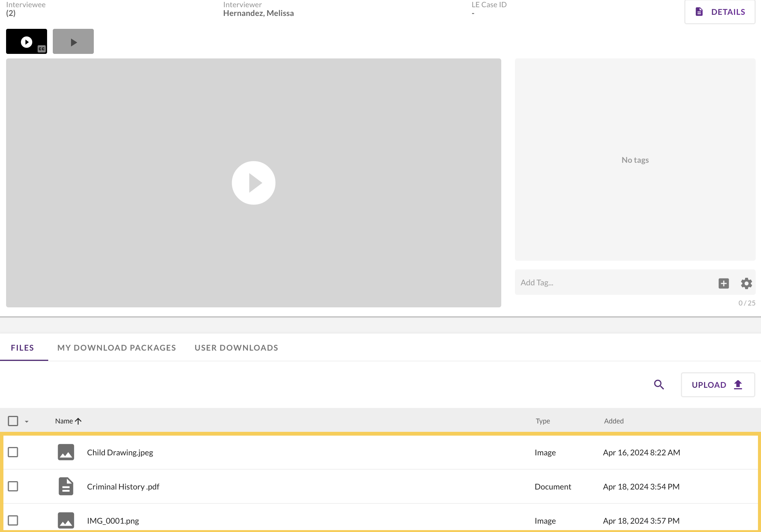Click the add tag plus icon
Image resolution: width=761 pixels, height=532 pixels.
[723, 283]
